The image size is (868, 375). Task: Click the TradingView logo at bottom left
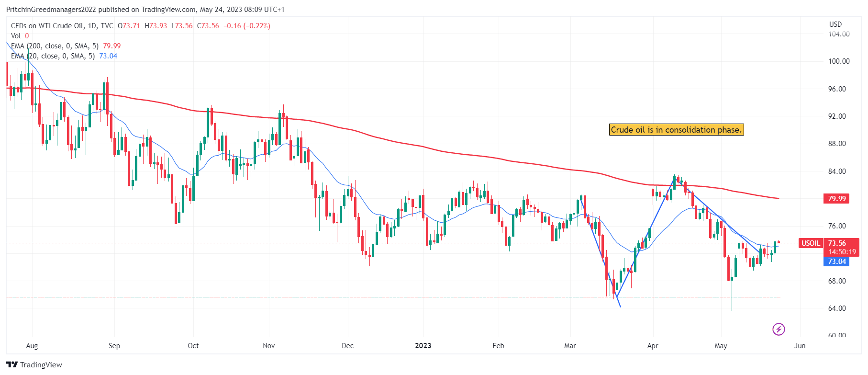point(34,364)
